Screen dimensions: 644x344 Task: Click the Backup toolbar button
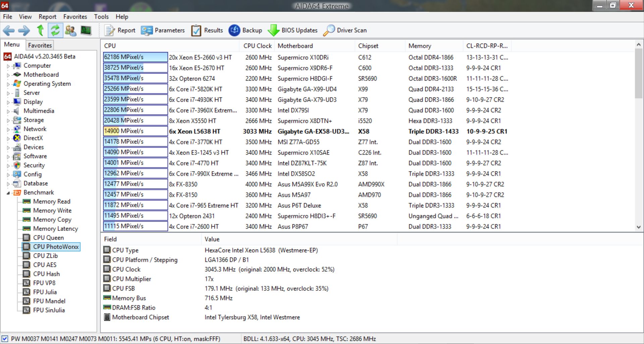pos(246,31)
